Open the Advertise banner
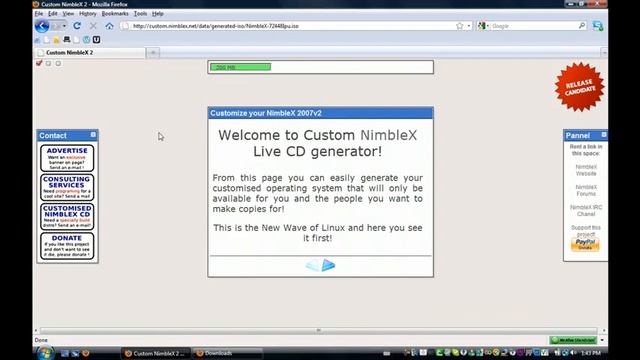640x360 pixels. click(67, 158)
